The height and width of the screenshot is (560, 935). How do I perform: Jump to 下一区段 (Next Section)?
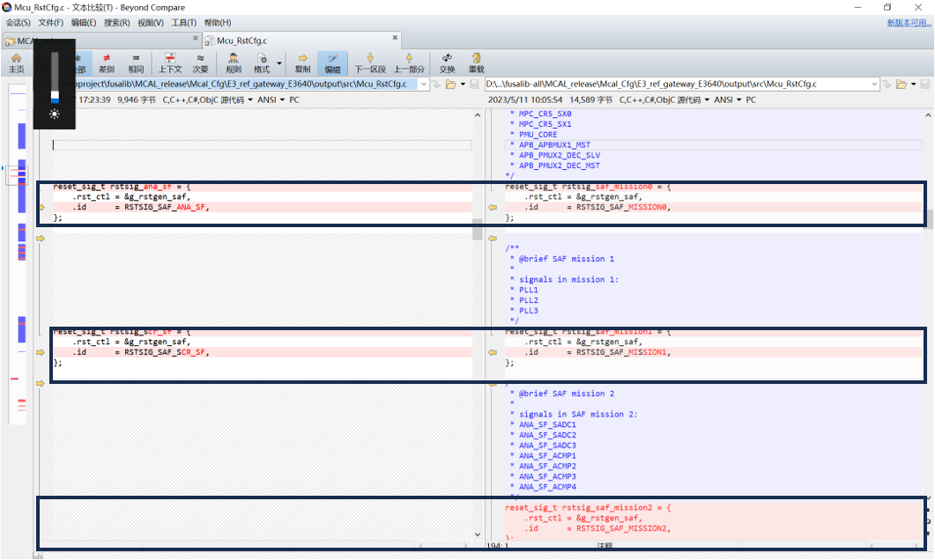370,63
